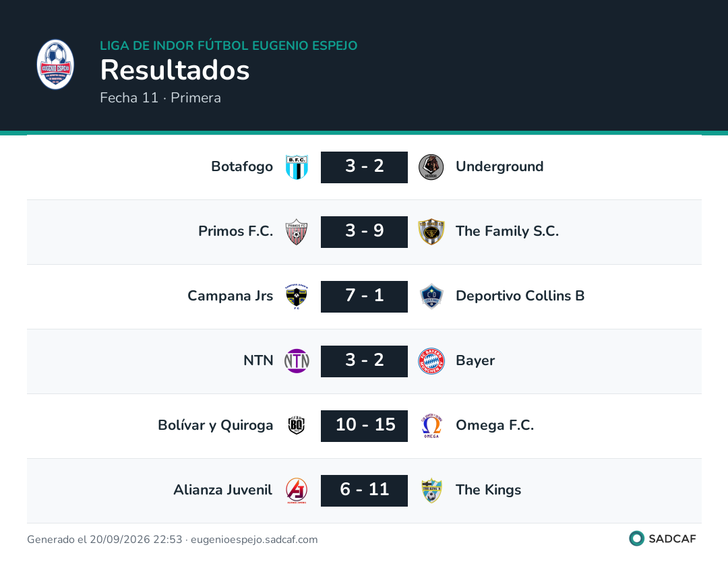
Task: Click The Family S.C. gold crest
Action: [x=431, y=232]
